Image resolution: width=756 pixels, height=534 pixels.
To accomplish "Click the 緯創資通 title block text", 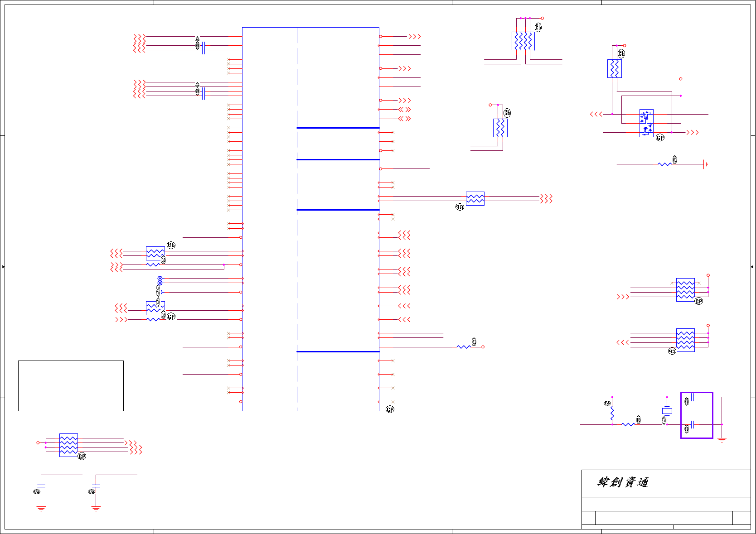I will pyautogui.click(x=623, y=482).
